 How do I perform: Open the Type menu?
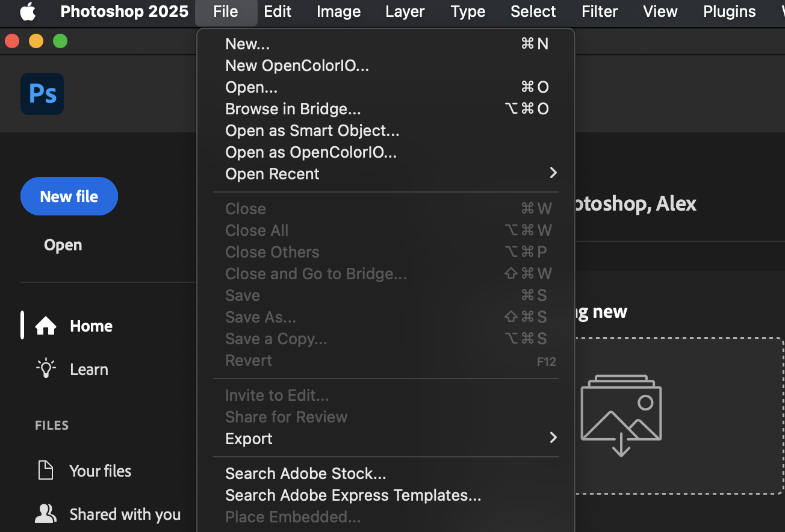468,11
